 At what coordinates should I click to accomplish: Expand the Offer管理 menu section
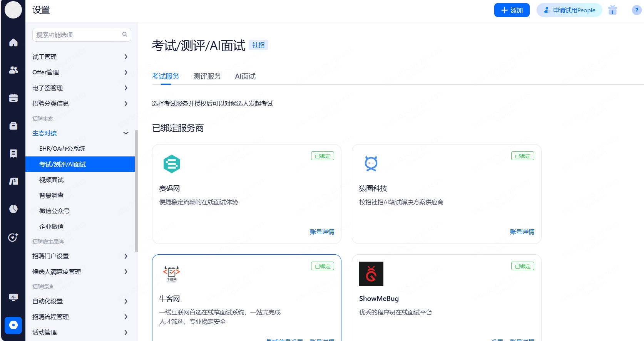coord(125,72)
